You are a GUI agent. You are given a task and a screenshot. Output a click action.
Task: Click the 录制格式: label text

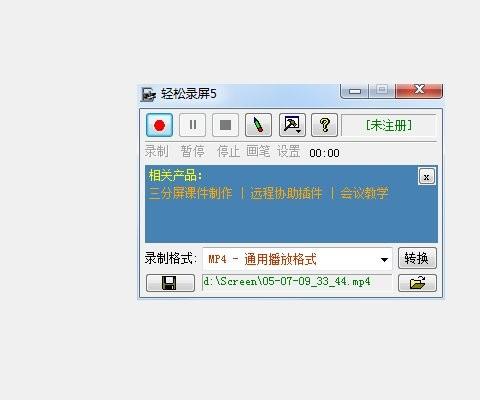tap(171, 258)
